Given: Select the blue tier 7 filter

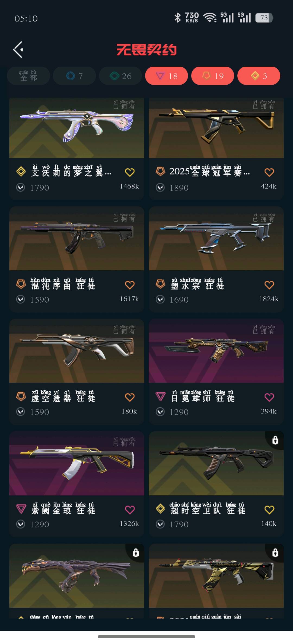Looking at the screenshot, I should 74,76.
